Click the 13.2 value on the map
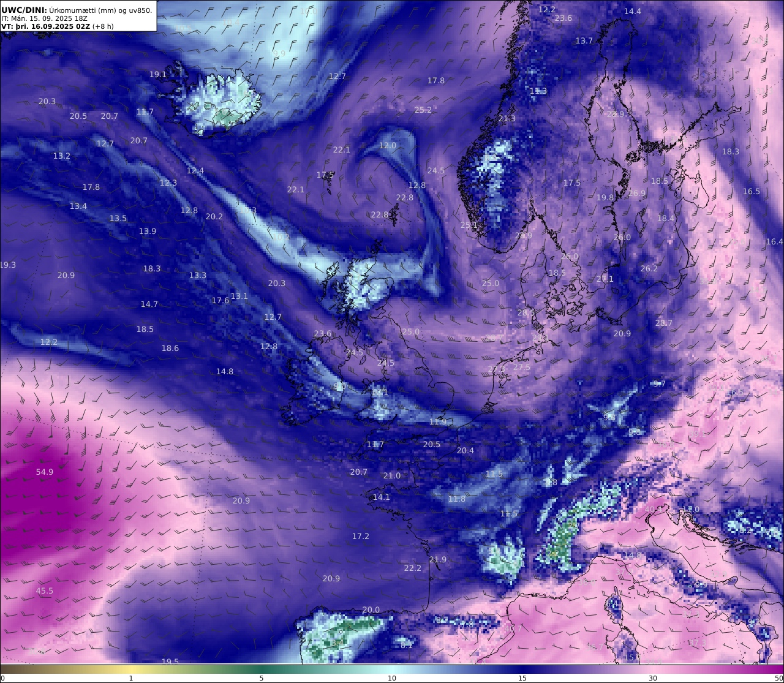Image resolution: width=784 pixels, height=683 pixels. [62, 156]
